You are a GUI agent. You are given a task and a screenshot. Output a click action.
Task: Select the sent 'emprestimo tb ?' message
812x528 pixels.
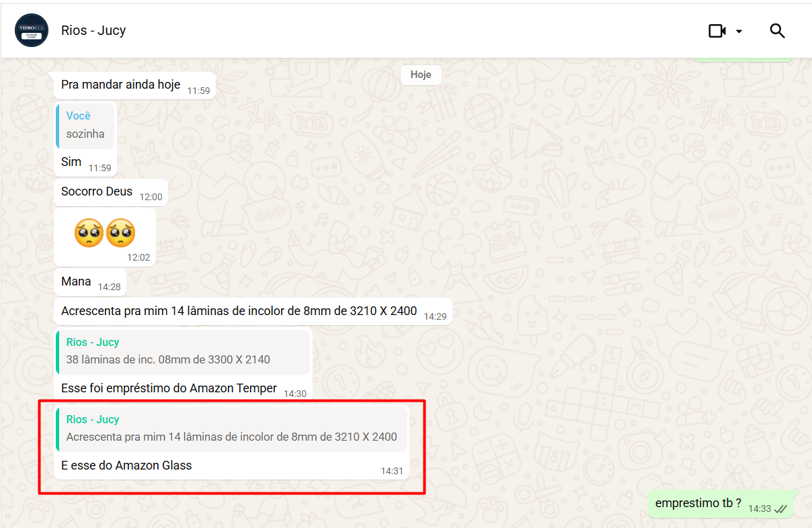[x=698, y=504]
